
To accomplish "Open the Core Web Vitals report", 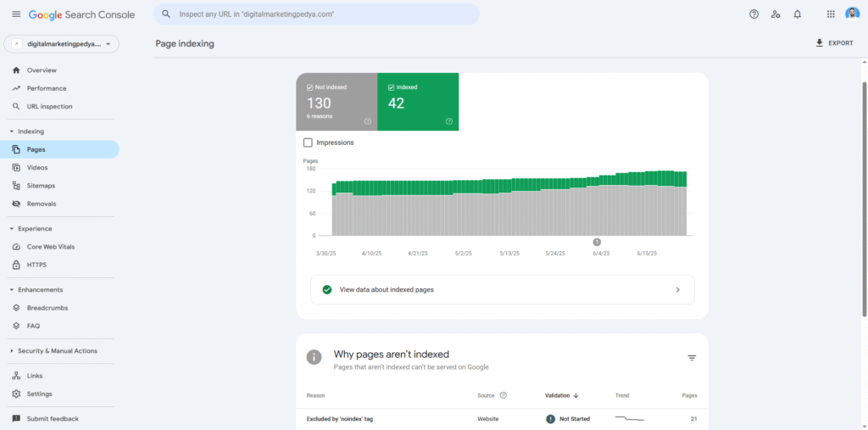I will click(x=59, y=247).
